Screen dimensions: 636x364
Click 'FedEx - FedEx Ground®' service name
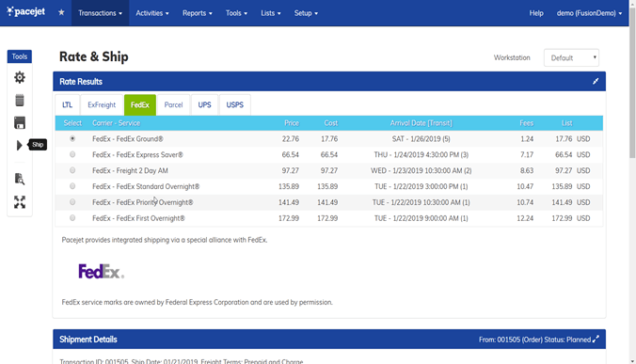pyautogui.click(x=128, y=138)
